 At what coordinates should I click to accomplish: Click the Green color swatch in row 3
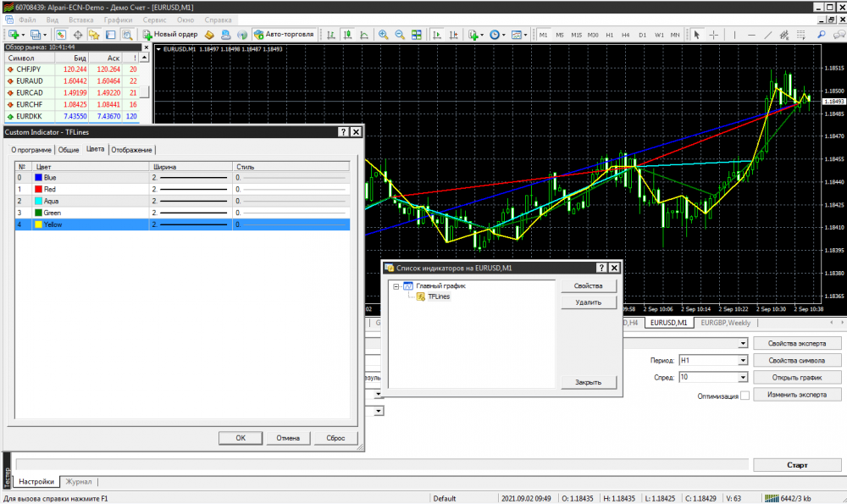pos(38,213)
